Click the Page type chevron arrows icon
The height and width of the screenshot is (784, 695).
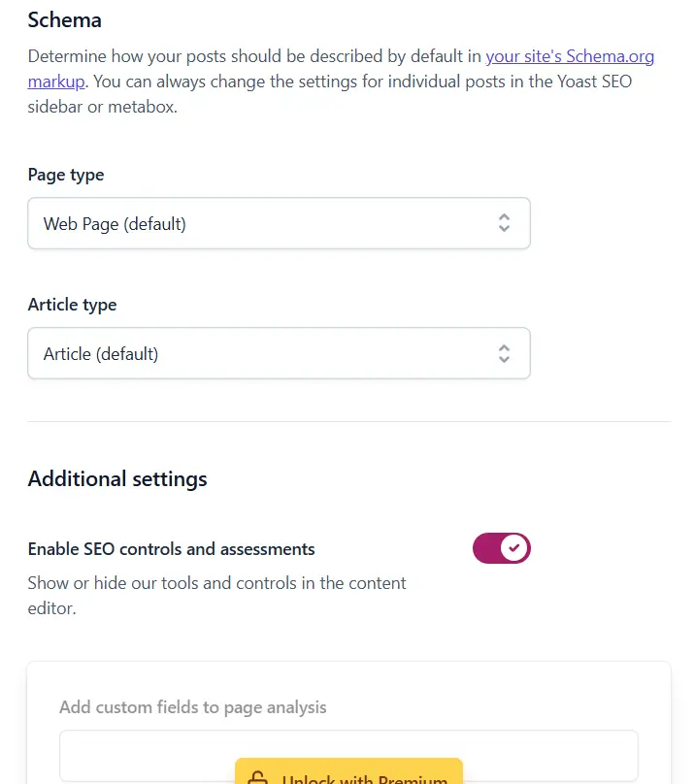[x=504, y=223]
